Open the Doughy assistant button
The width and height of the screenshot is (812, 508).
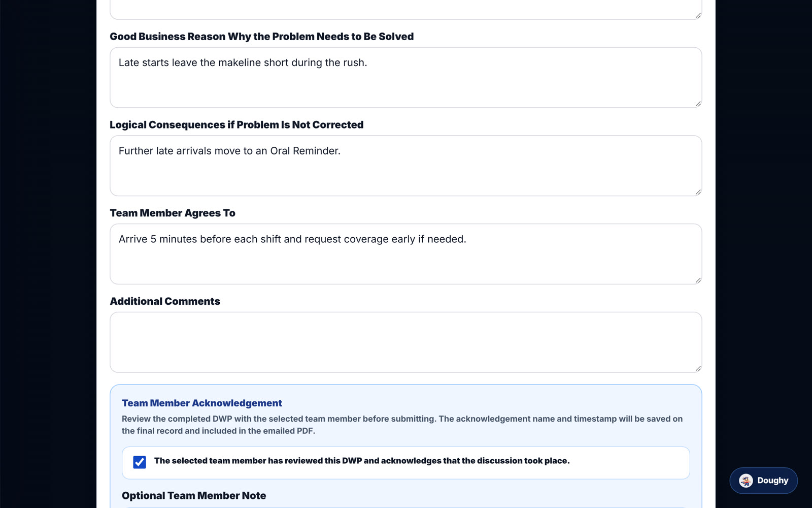763,481
